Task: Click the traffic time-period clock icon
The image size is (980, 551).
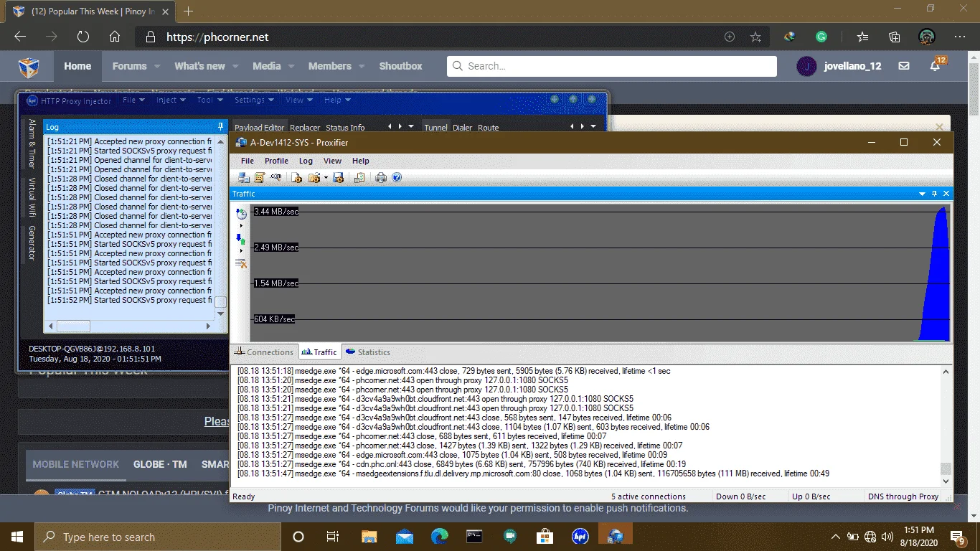Action: pos(241,214)
